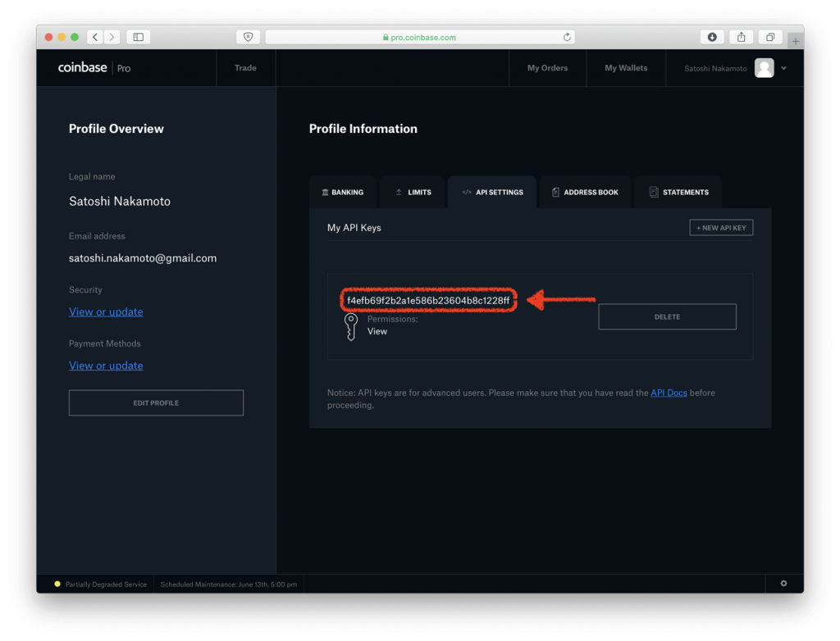The height and width of the screenshot is (641, 840).
Task: Click the Scheduled Maintenance notice
Action: (x=229, y=584)
